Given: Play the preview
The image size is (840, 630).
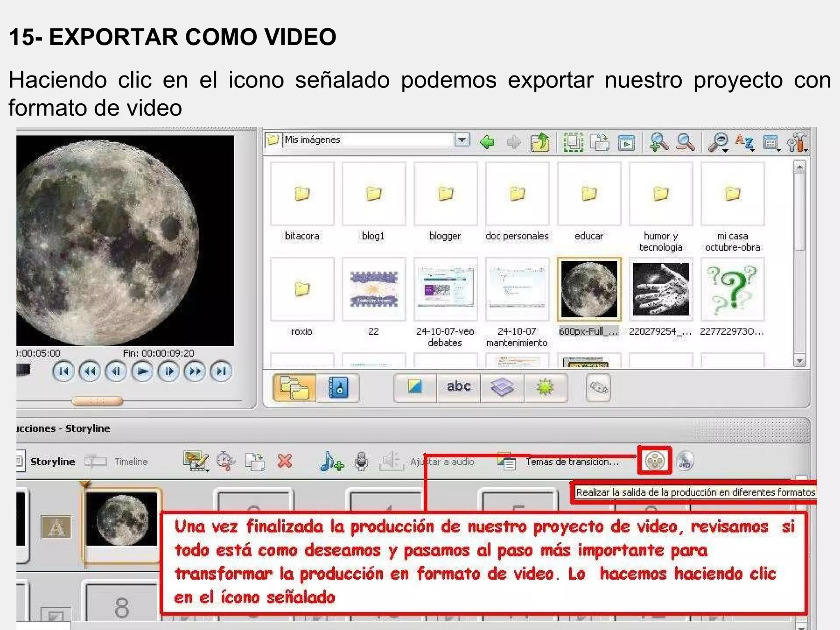Looking at the screenshot, I should [x=142, y=372].
